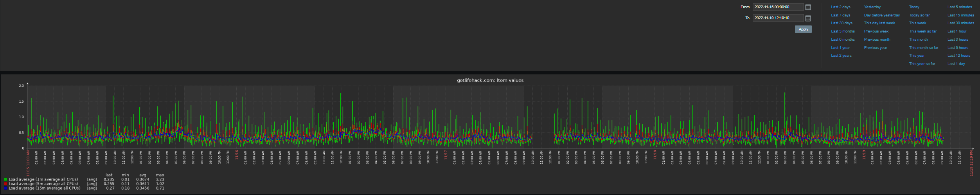
Task: Select the Previous week range
Action: (876, 31)
